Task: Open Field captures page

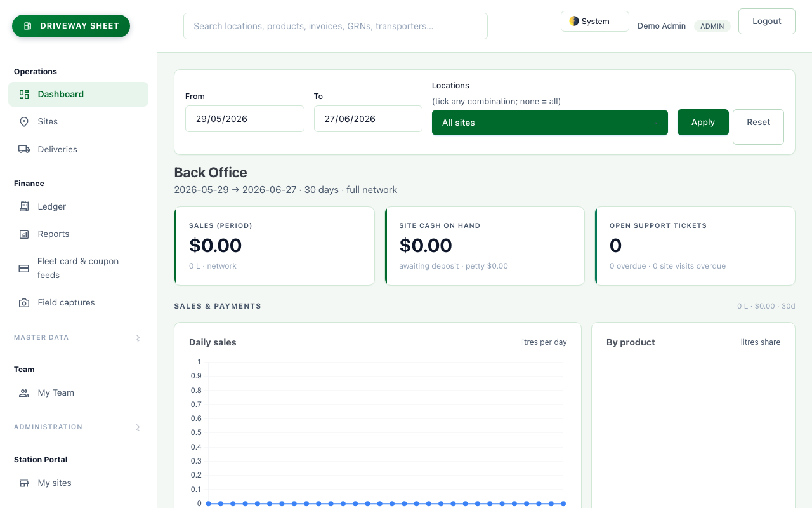Action: 78,302
